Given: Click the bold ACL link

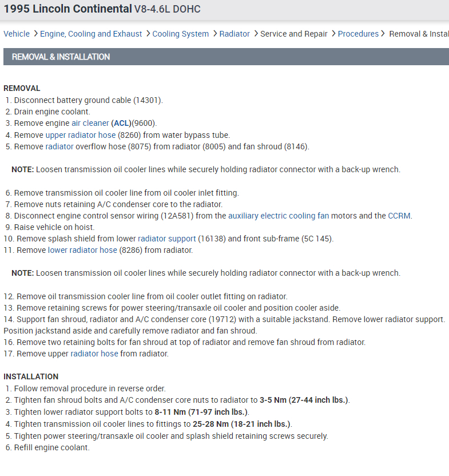Looking at the screenshot, I should click(x=121, y=123).
